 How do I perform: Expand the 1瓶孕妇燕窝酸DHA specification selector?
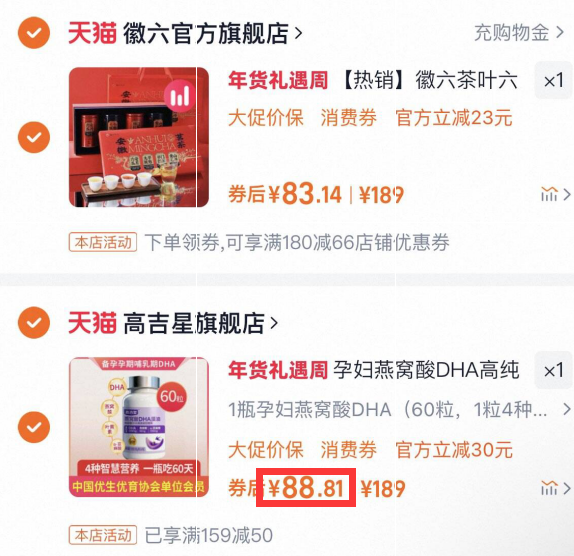[399, 409]
